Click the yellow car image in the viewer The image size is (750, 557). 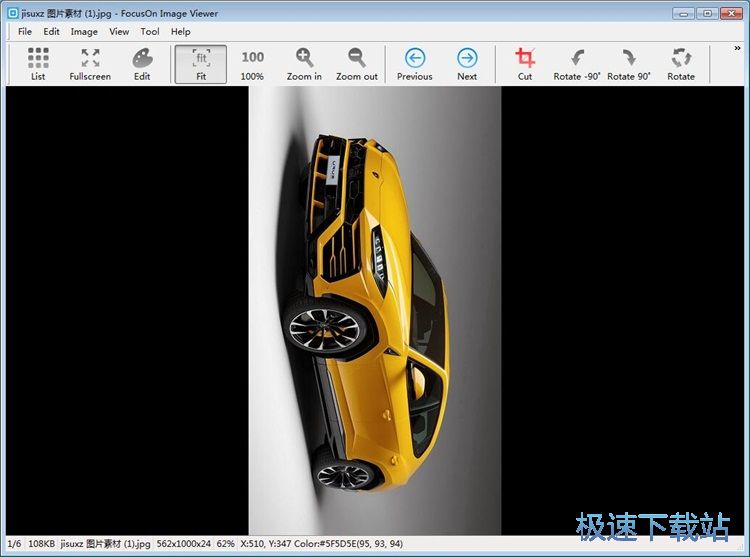click(375, 310)
